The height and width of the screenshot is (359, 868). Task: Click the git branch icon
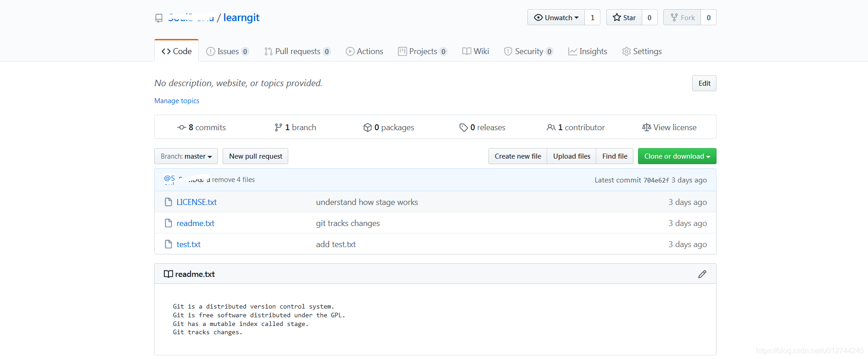click(278, 127)
